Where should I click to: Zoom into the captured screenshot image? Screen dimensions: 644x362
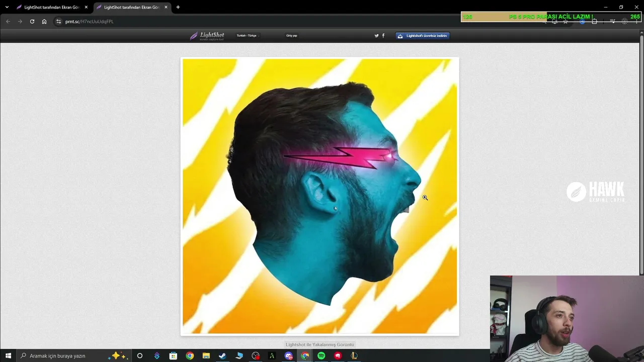point(320,196)
